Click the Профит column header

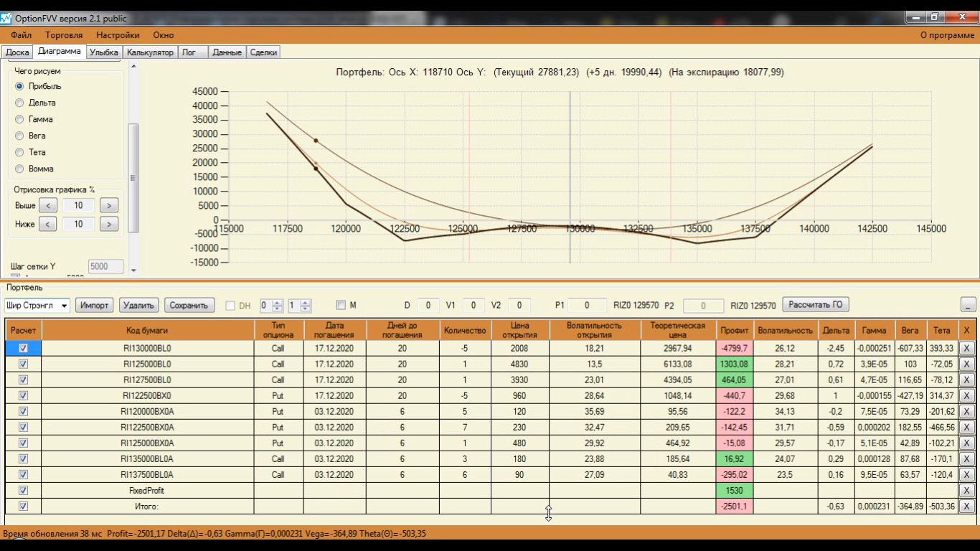pyautogui.click(x=735, y=330)
